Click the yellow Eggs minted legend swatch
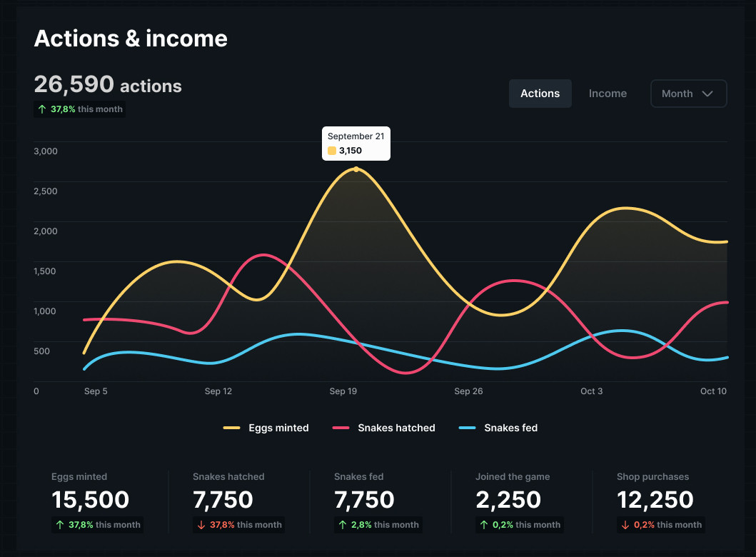The image size is (756, 557). (231, 428)
